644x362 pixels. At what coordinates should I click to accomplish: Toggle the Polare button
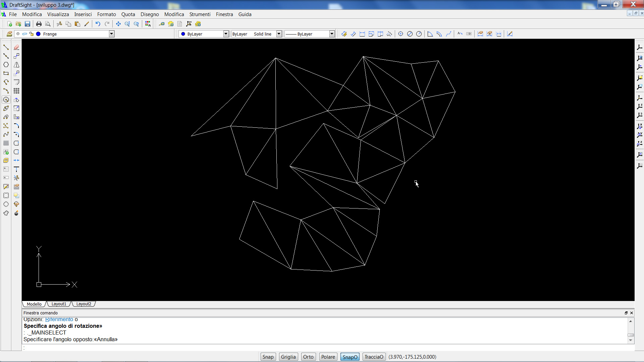[328, 357]
